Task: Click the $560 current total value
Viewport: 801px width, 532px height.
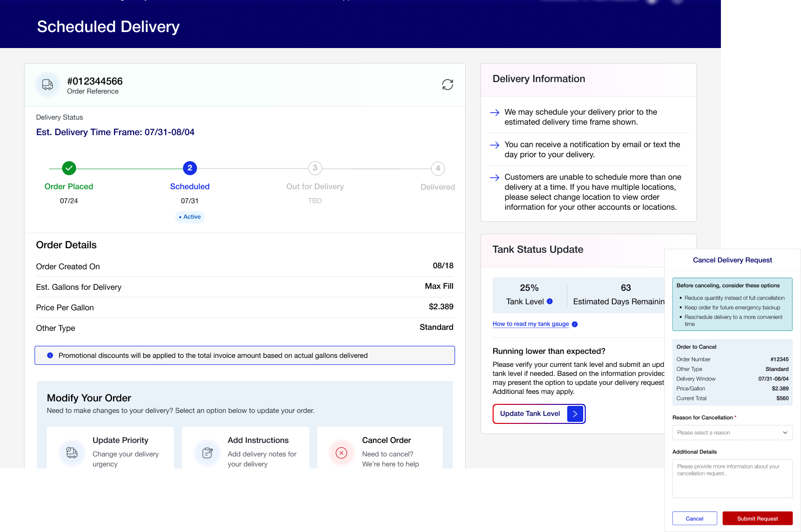Action: point(782,398)
